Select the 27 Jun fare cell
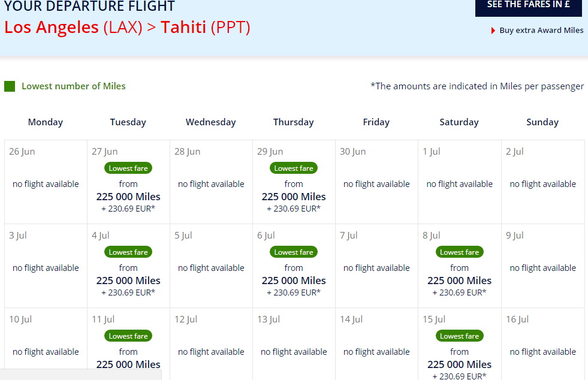Viewport: 588px width, 380px height. point(128,182)
